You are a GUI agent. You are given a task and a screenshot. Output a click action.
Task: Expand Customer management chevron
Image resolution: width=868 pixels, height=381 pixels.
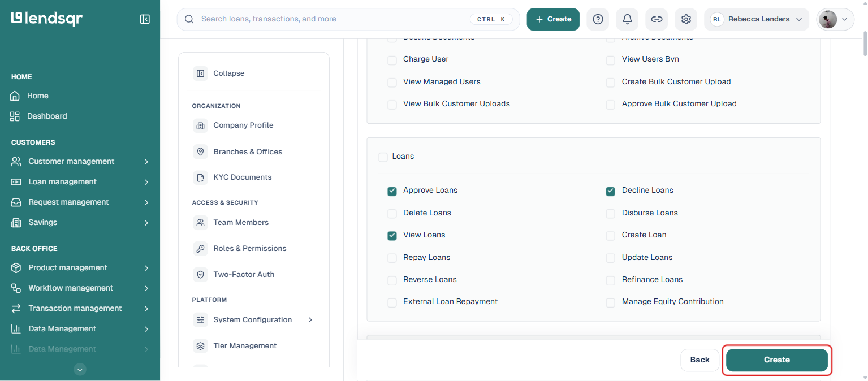click(x=146, y=162)
